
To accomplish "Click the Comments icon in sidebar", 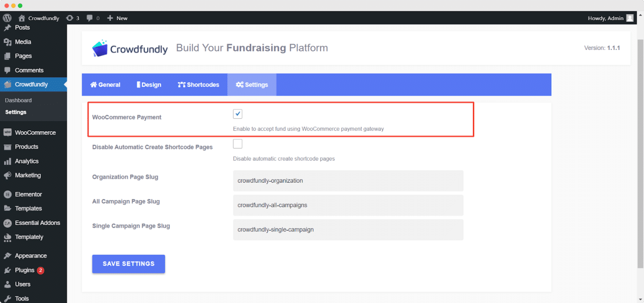I will 8,70.
